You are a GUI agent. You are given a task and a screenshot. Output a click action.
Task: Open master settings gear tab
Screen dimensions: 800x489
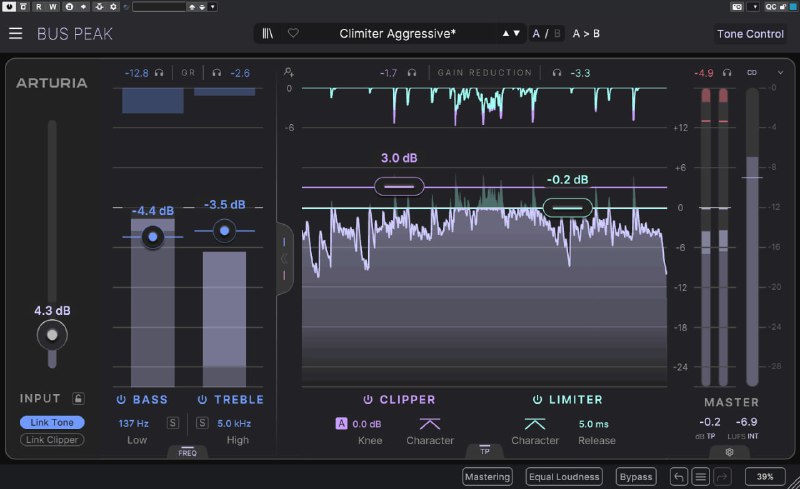[729, 452]
